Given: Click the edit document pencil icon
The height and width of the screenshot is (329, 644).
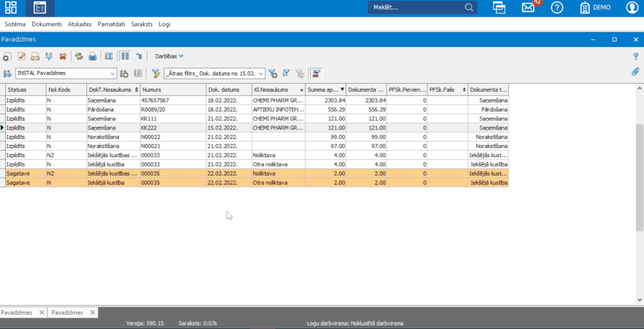Looking at the screenshot, I should [x=21, y=57].
